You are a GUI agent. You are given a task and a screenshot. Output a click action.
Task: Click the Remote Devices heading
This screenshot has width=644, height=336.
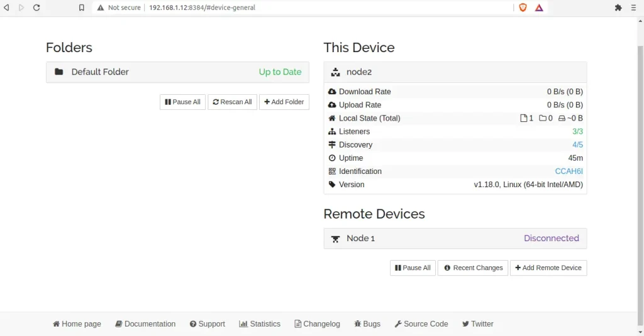pyautogui.click(x=374, y=214)
